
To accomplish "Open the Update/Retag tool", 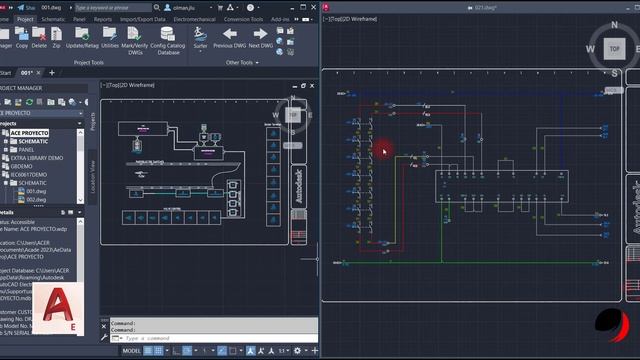I will 82,38.
